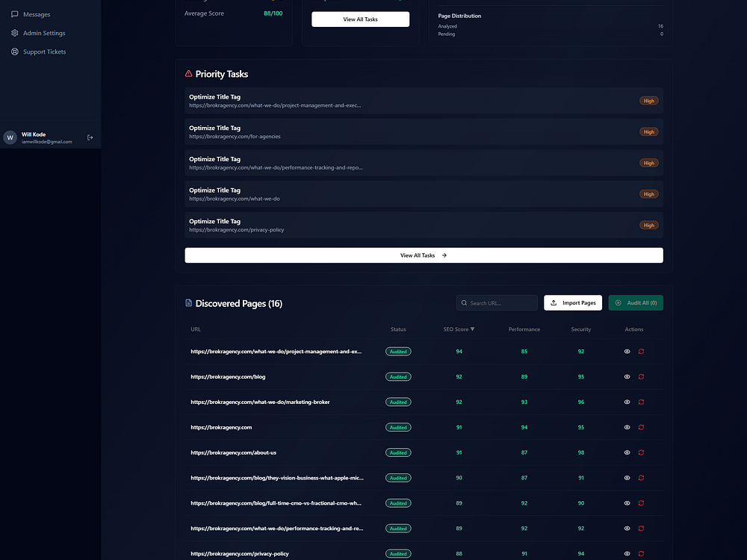Click the arrow icon in the wide View All Tasks button
Viewport: 747px width, 560px height.
pos(444,255)
